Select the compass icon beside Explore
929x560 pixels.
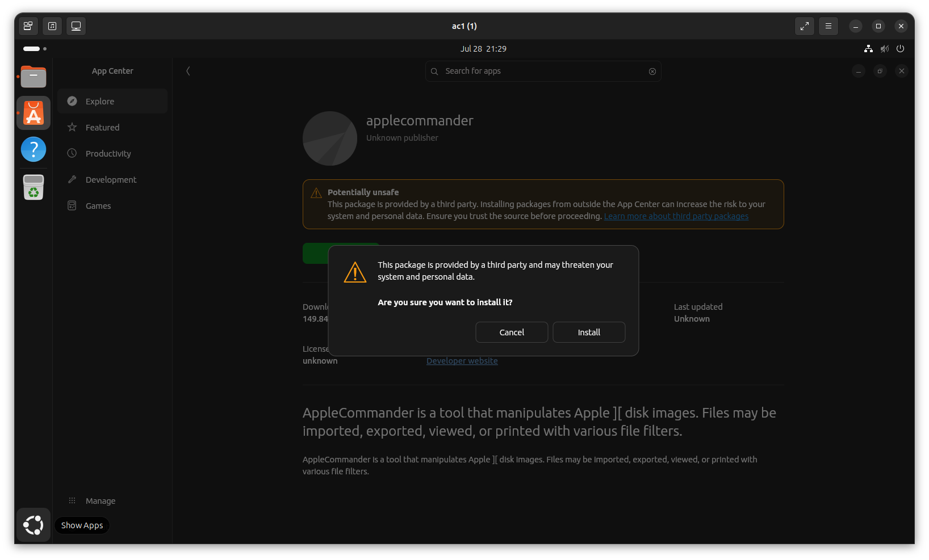tap(72, 101)
